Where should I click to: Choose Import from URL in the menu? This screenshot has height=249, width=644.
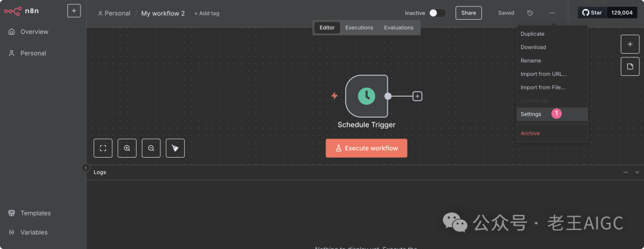click(552, 74)
